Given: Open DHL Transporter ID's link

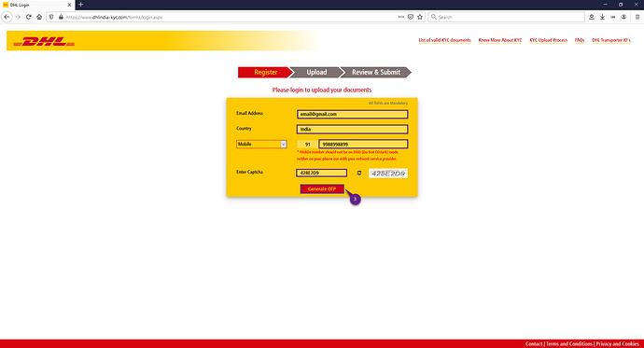Looking at the screenshot, I should [610, 40].
